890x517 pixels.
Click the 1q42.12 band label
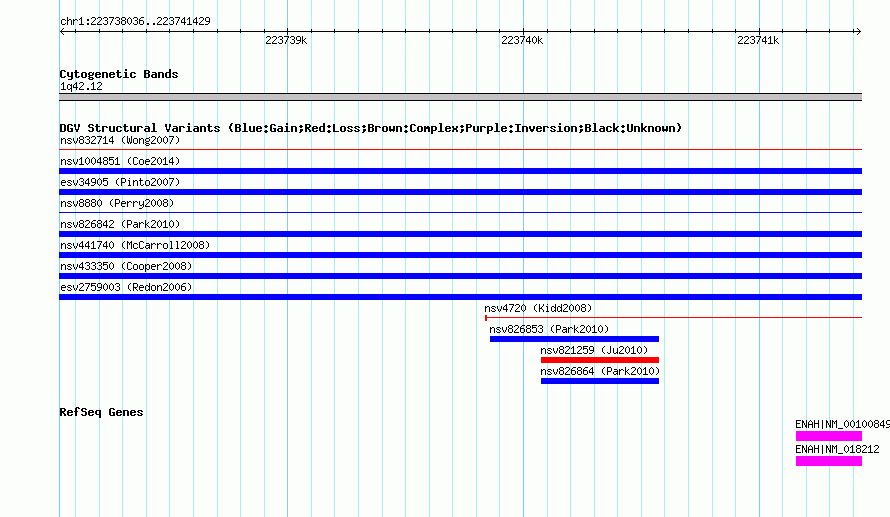[x=81, y=86]
